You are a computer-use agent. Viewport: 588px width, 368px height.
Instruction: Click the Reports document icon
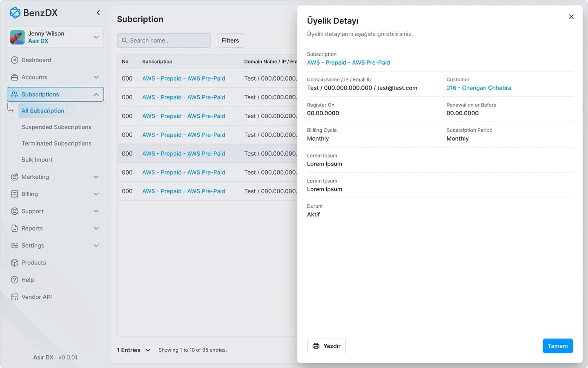[x=15, y=229]
